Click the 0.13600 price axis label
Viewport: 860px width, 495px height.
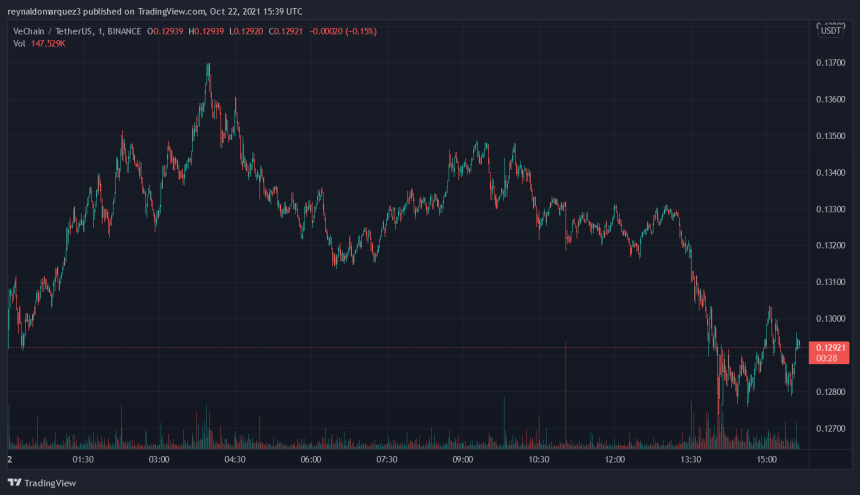click(830, 99)
